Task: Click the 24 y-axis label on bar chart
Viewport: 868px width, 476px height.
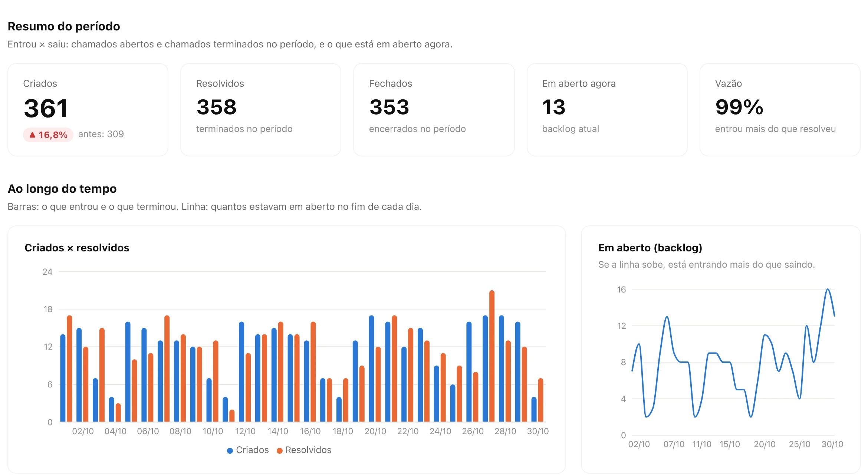Action: 47,272
